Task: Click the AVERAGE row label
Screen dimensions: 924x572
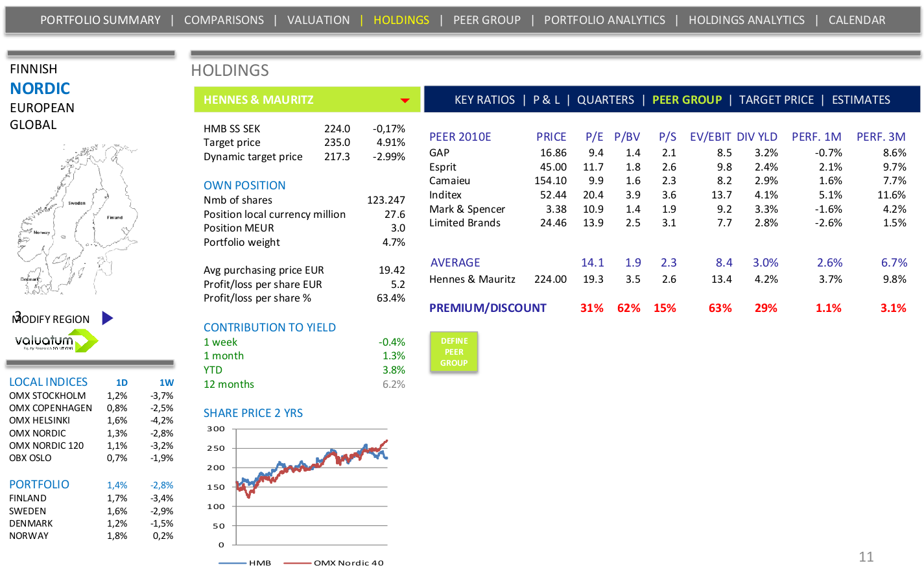Action: 455,263
